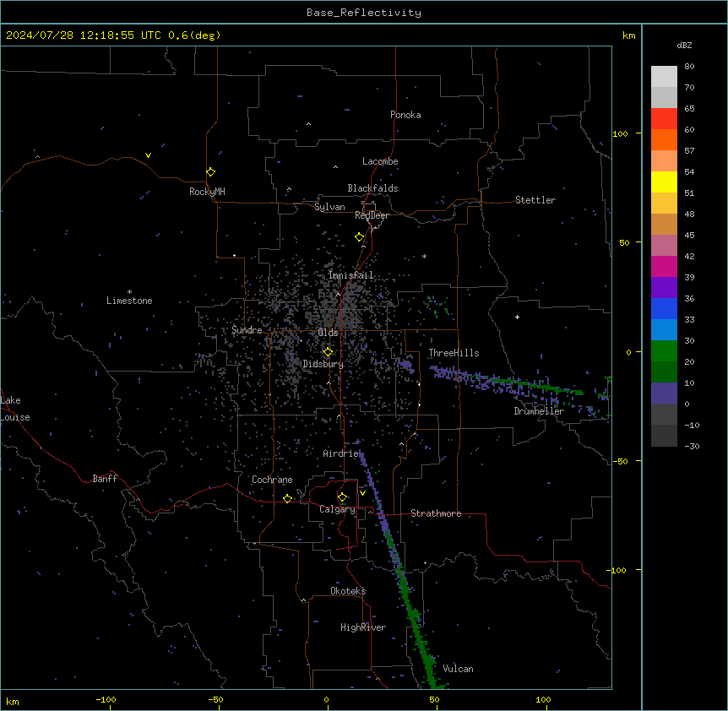The height and width of the screenshot is (711, 728).
Task: Click the Blackfalds city label
Action: coord(372,188)
